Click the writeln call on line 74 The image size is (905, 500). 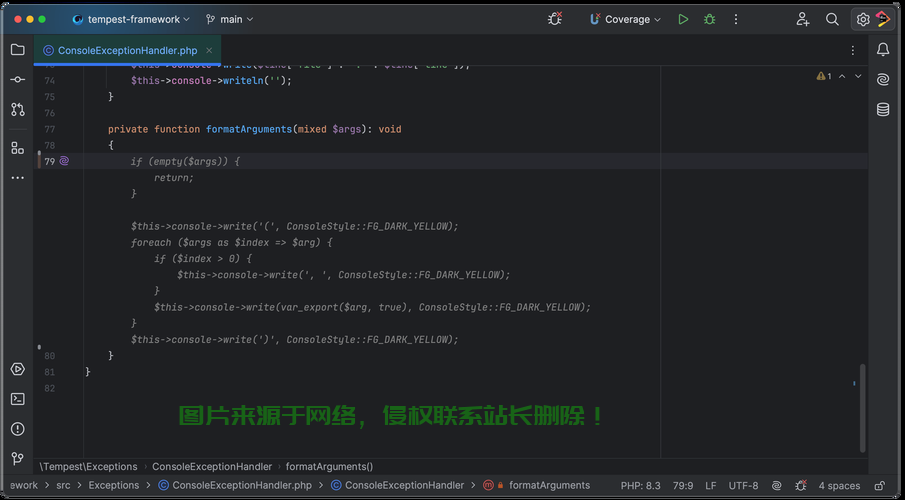coord(243,81)
